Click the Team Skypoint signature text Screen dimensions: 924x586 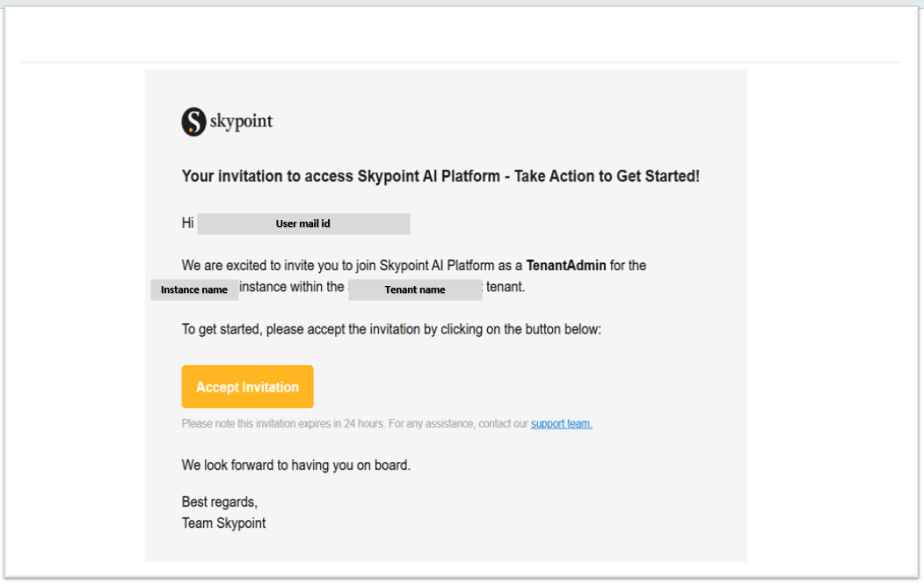tap(222, 523)
